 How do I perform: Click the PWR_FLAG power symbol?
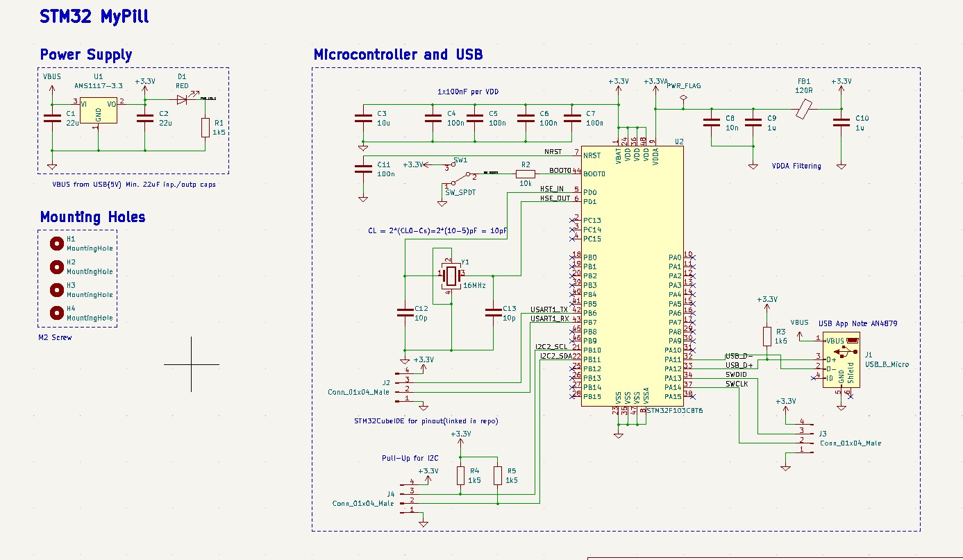683,98
